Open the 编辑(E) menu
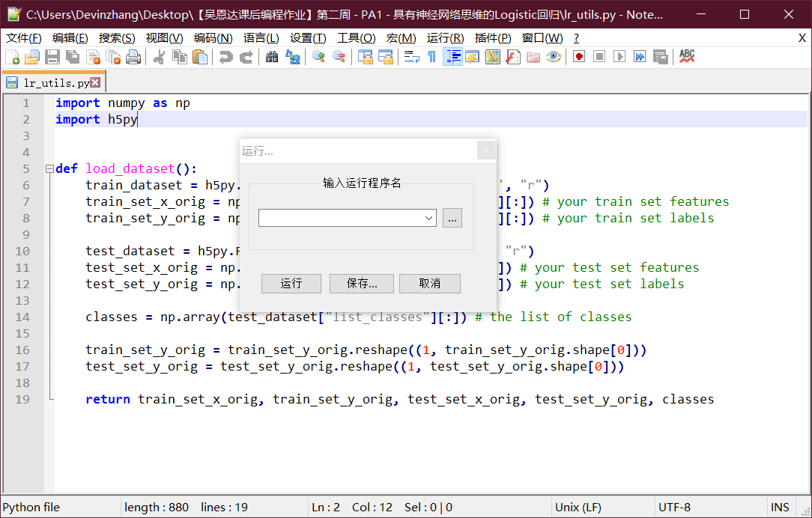The height and width of the screenshot is (518, 812). (70, 37)
